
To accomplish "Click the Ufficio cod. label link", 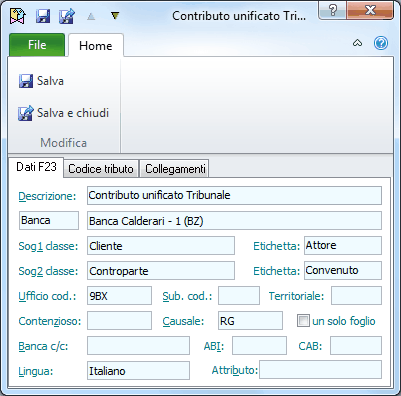I will pos(47,296).
